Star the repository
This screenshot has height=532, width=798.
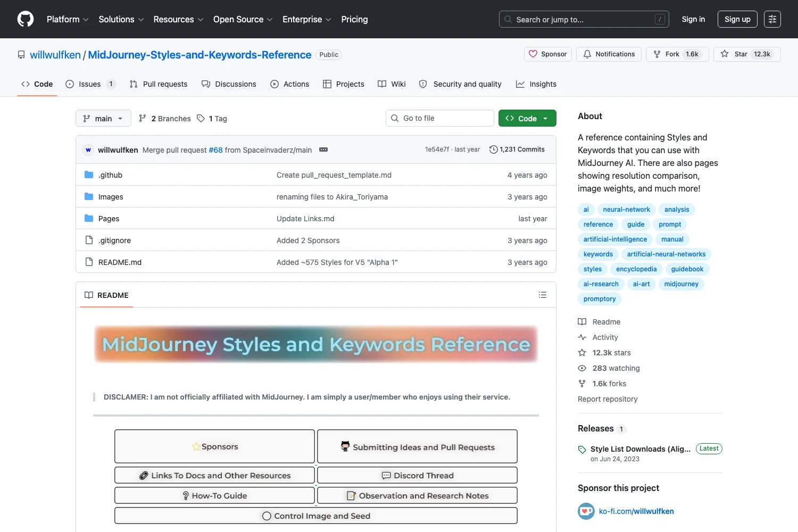coord(747,54)
